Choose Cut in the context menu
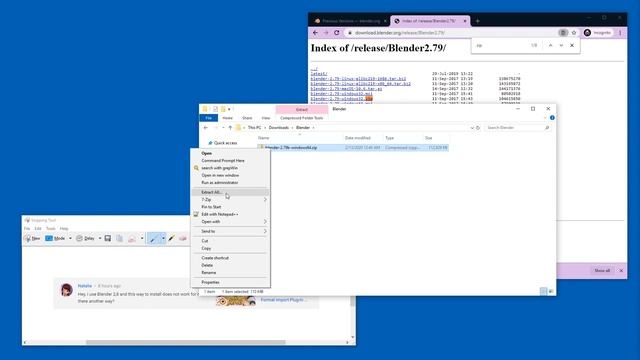640x360 pixels. (x=205, y=241)
